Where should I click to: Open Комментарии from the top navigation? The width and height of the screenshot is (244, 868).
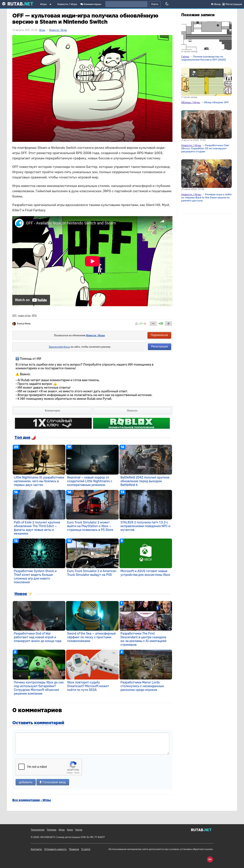click(x=91, y=4)
